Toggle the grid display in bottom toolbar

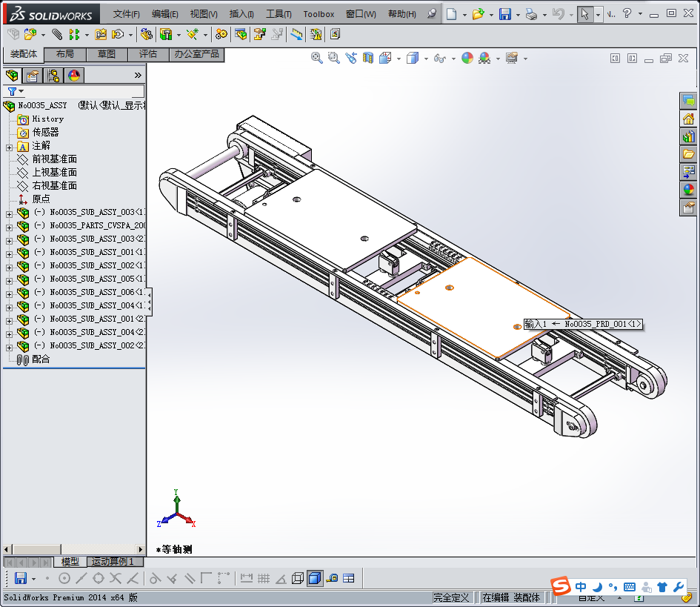point(264,578)
